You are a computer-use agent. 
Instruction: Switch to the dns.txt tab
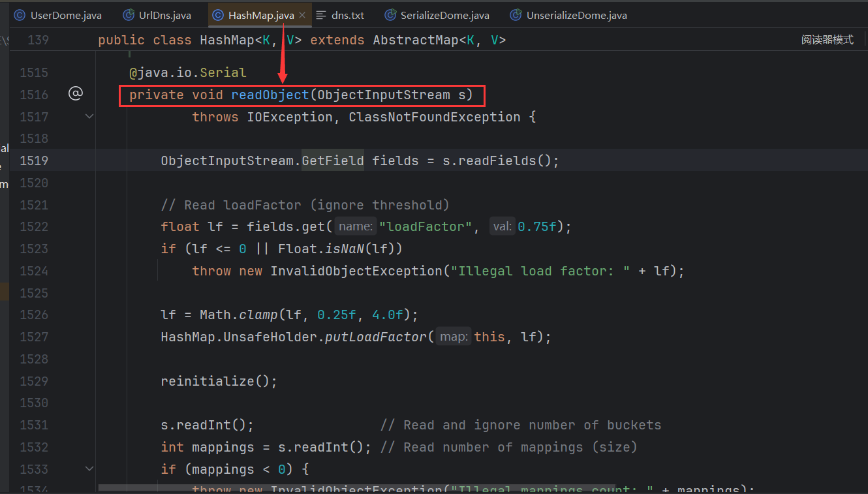point(347,15)
